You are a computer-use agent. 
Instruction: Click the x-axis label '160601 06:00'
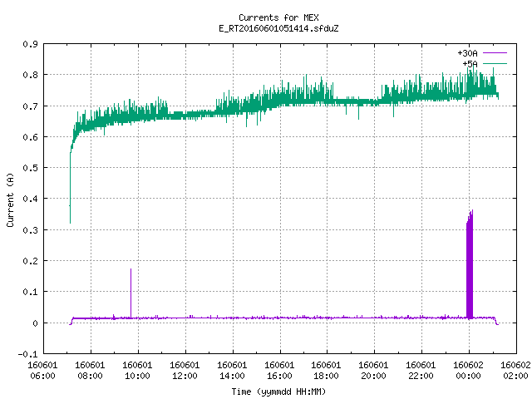[x=42, y=371]
